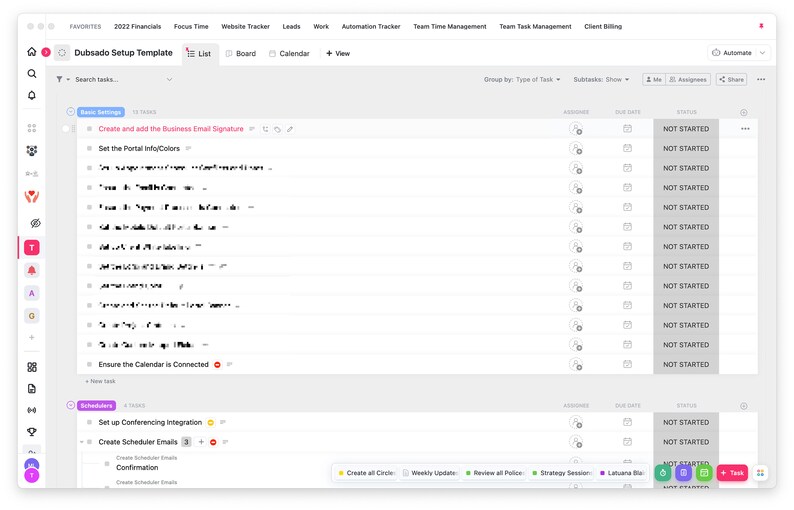Viewport: 794px width, 510px height.
Task: Toggle status square of Create Scheduler Emails
Action: (x=89, y=442)
